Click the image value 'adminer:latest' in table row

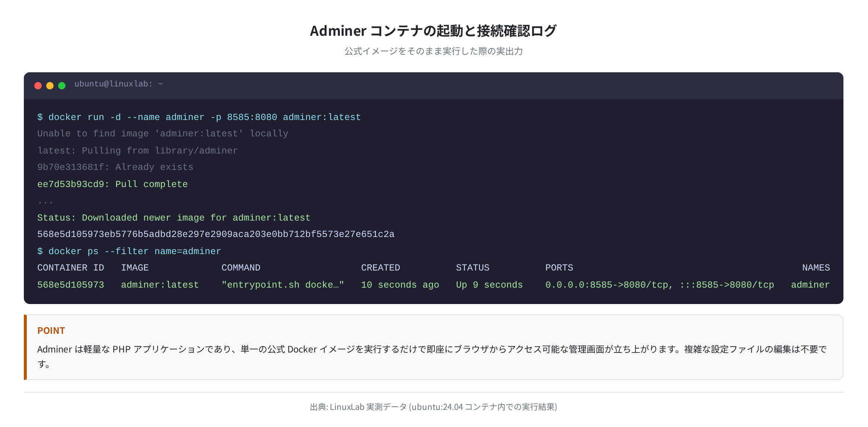click(x=160, y=285)
